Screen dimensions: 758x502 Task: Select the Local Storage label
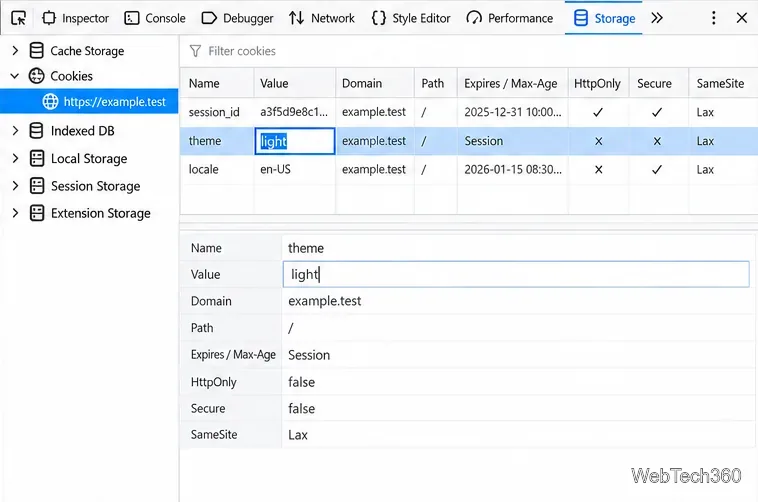click(89, 159)
